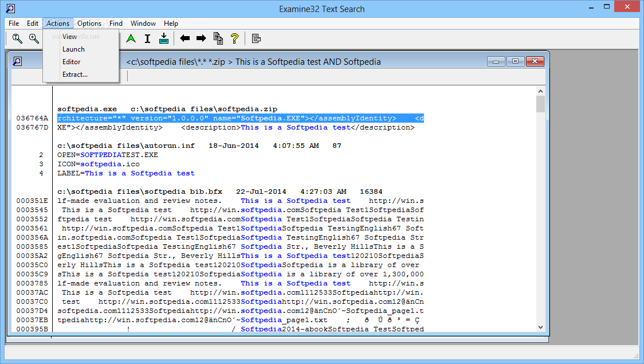Screen dimensions: 644x364
Task: Click the scrollbar up arrow in results
Action: 540,91
